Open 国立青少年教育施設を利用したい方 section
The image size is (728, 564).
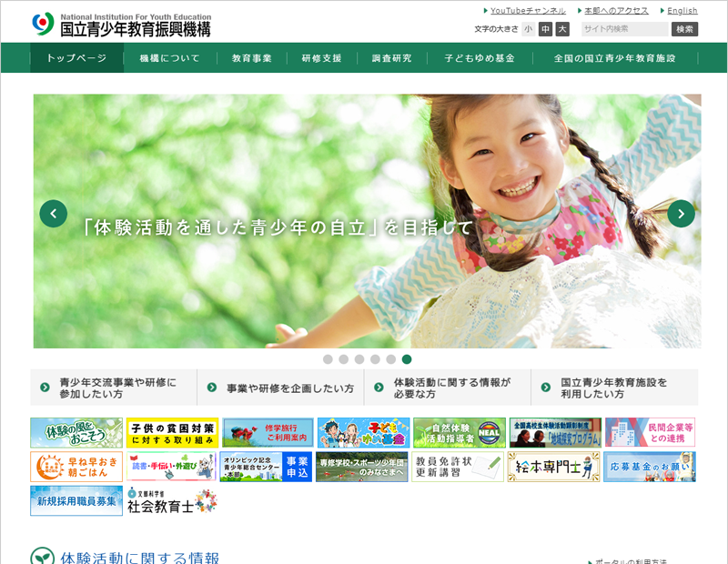[615, 388]
